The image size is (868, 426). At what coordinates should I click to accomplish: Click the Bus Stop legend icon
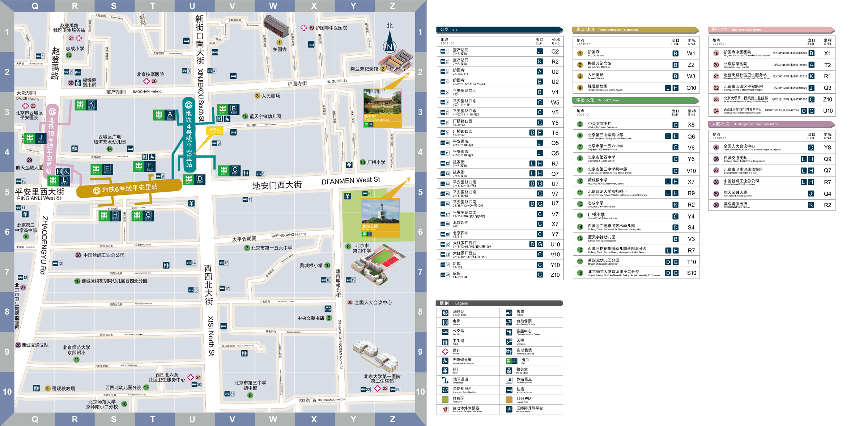[445, 332]
